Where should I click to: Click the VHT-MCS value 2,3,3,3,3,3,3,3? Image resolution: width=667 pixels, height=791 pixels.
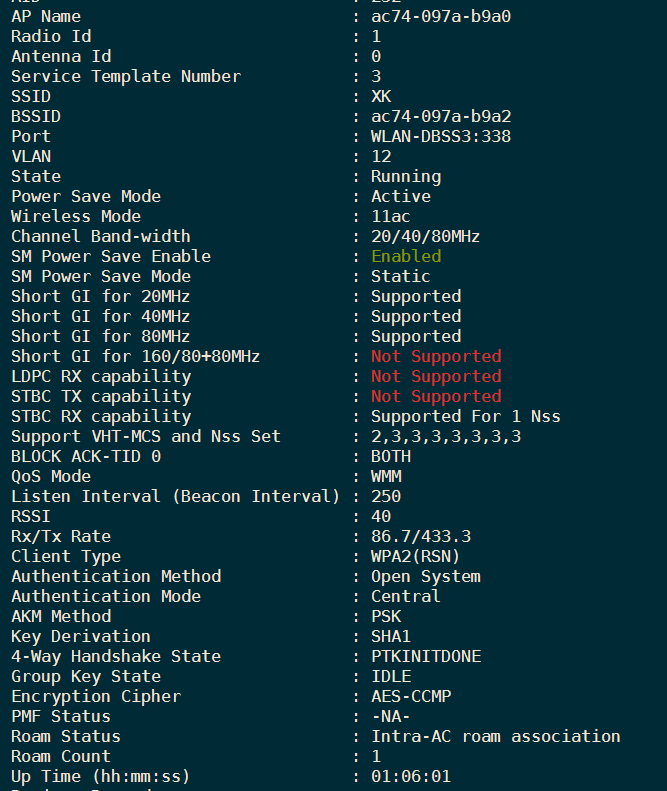coord(446,436)
